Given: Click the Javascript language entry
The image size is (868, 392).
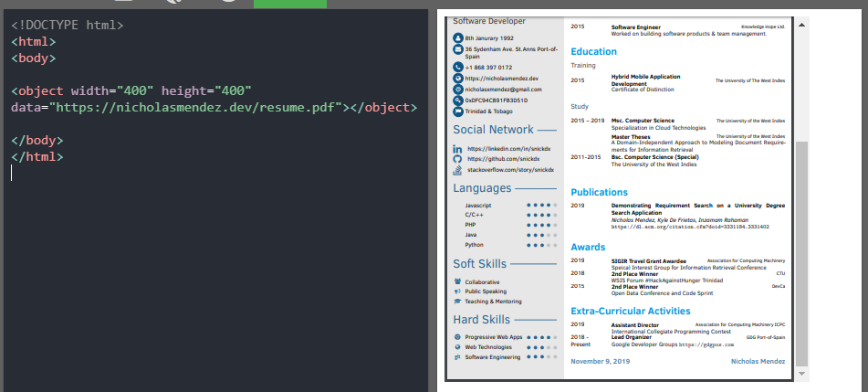Looking at the screenshot, I should point(478,206).
